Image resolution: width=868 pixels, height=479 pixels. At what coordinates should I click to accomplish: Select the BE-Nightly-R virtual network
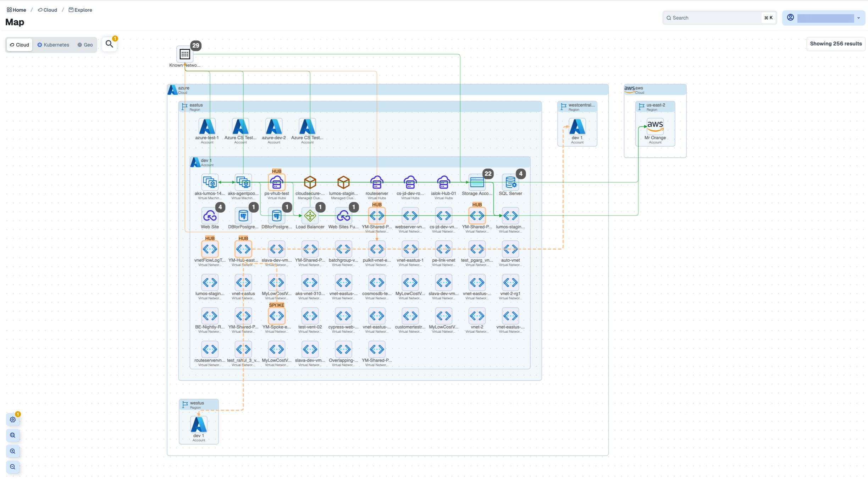tap(210, 316)
